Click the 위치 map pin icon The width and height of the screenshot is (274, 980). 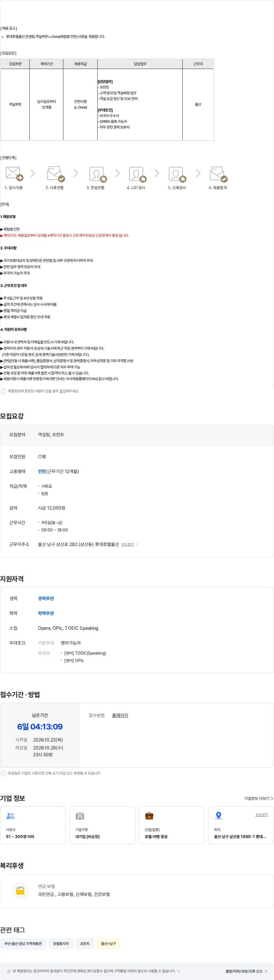click(x=218, y=816)
